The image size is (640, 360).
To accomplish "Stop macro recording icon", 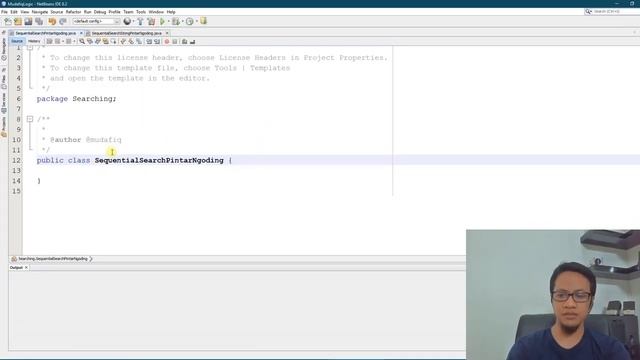I will click(x=175, y=41).
